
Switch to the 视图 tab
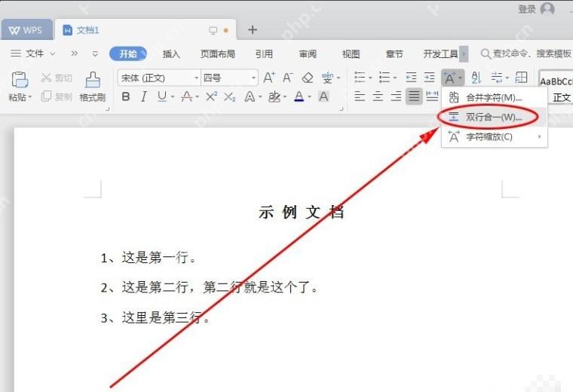point(351,54)
